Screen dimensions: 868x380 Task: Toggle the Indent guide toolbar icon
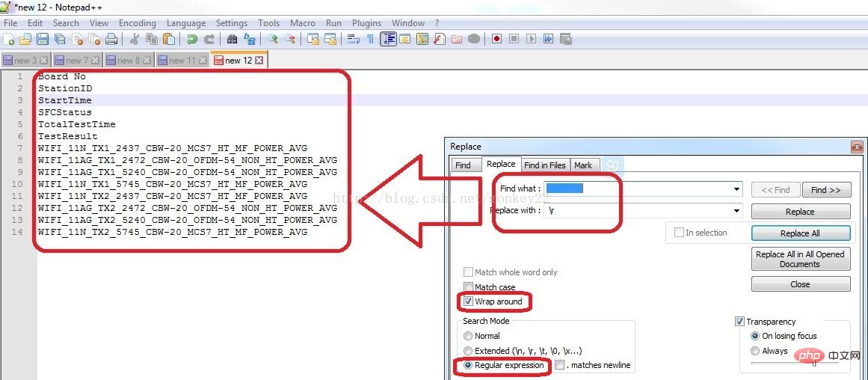click(389, 40)
